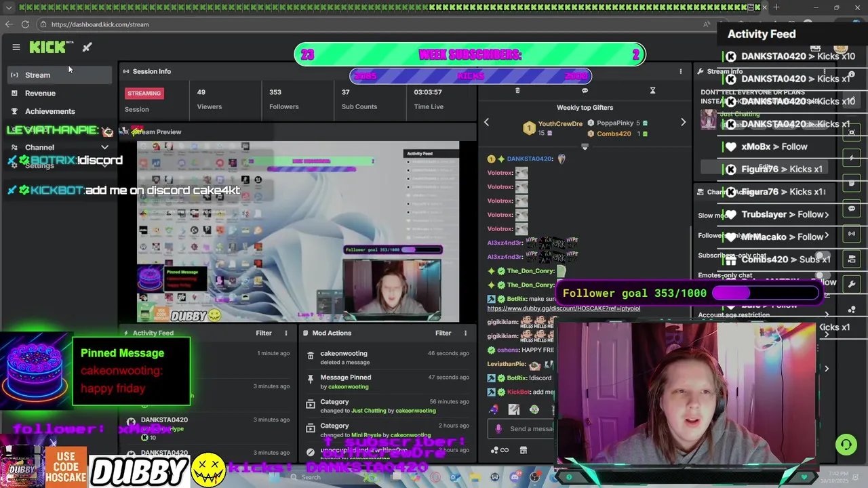
Task: Open OBS from the taskbar
Action: coord(534,477)
